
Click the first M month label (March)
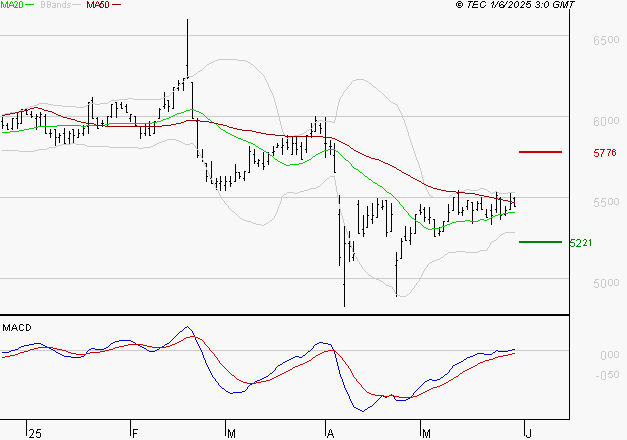click(x=231, y=434)
